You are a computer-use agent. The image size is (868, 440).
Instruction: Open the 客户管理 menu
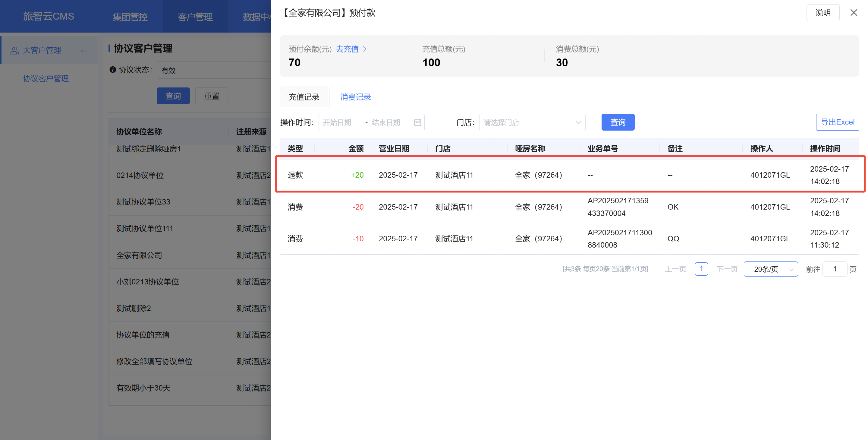coord(195,17)
